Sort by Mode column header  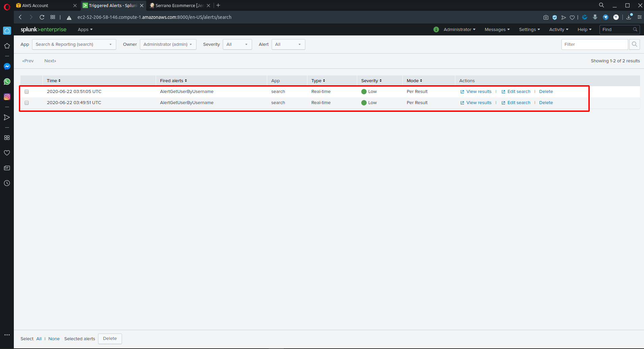(x=414, y=81)
